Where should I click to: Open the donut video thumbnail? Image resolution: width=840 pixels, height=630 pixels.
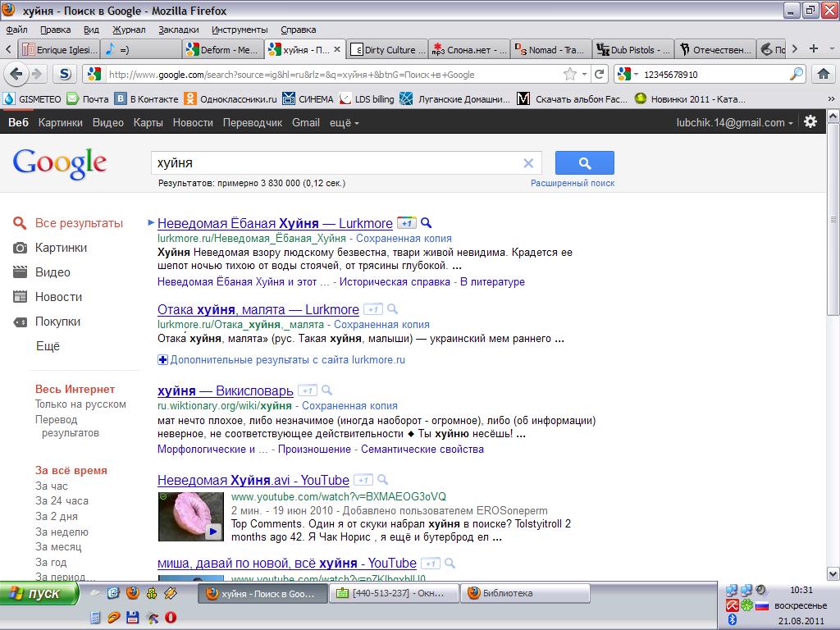tap(190, 517)
